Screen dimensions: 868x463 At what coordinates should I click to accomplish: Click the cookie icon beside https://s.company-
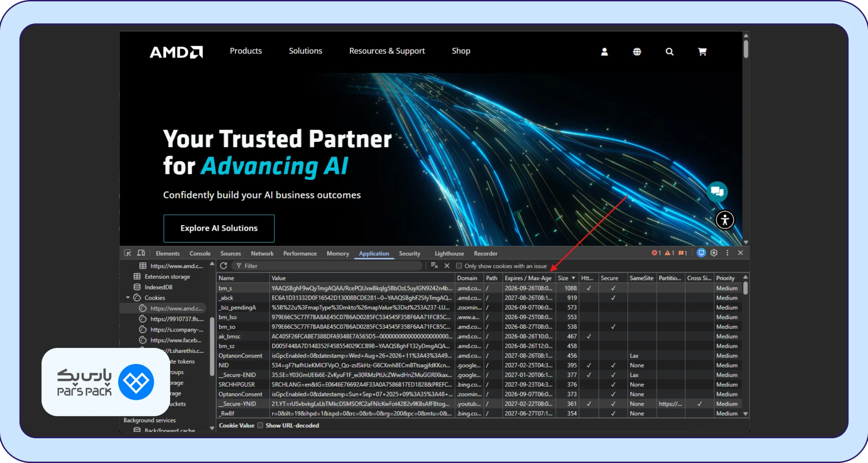[x=143, y=330]
